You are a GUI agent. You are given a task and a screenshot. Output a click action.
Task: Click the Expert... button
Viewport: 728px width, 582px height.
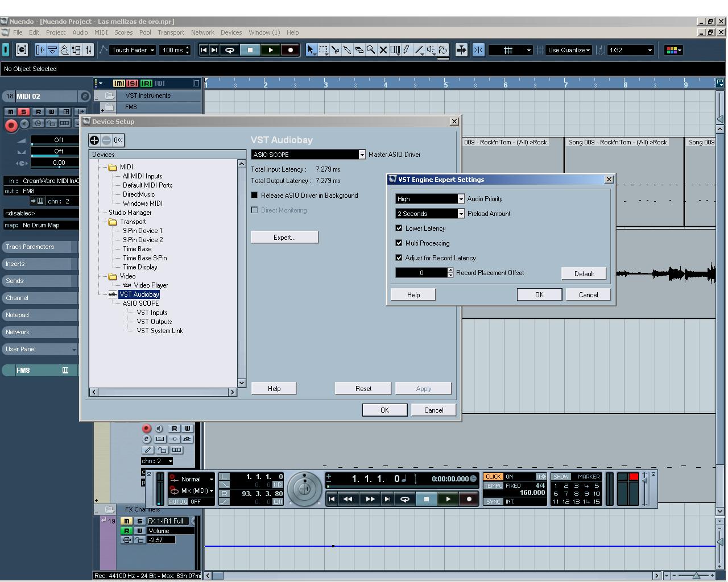284,237
